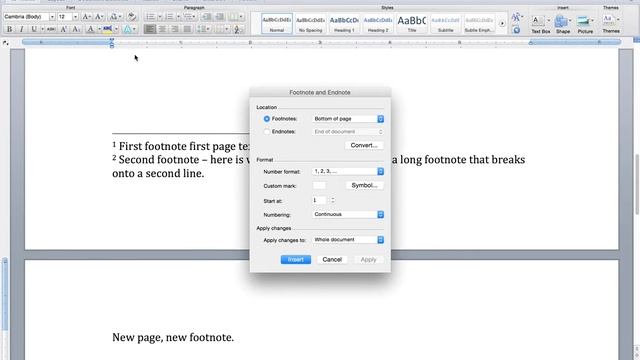Apply the Subtle Emphasis style
The height and width of the screenshot is (360, 640).
click(x=479, y=24)
